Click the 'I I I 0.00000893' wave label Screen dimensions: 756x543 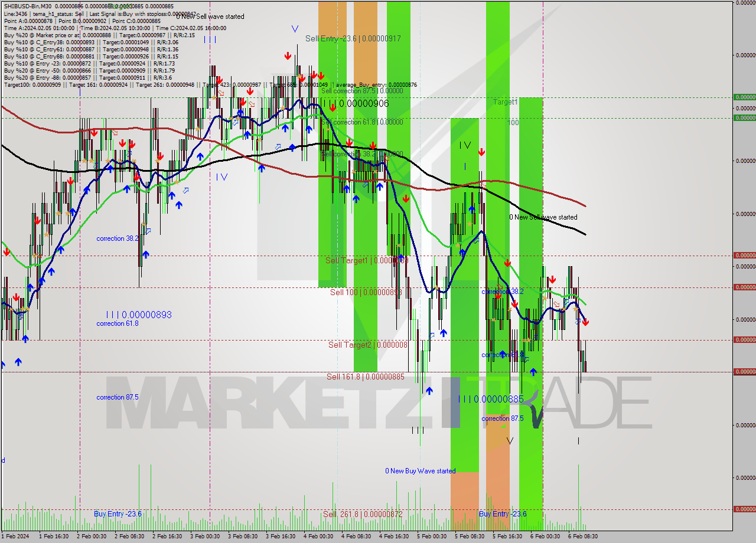[139, 315]
